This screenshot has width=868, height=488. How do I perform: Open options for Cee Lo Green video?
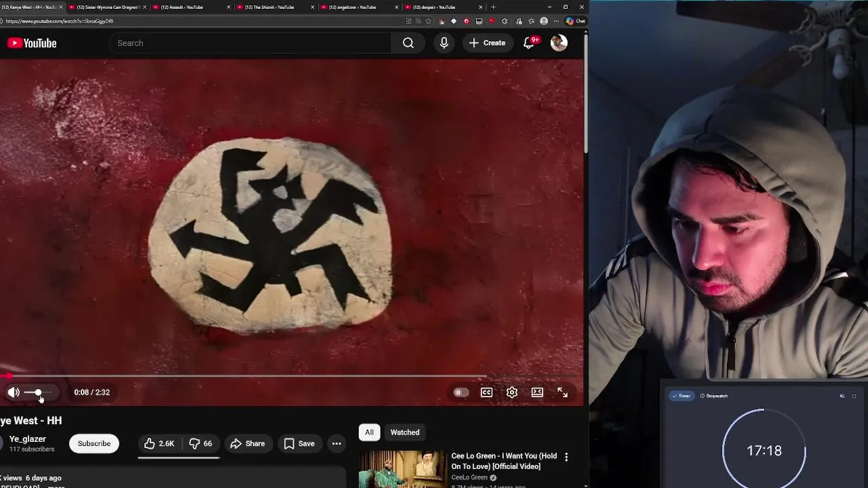566,457
